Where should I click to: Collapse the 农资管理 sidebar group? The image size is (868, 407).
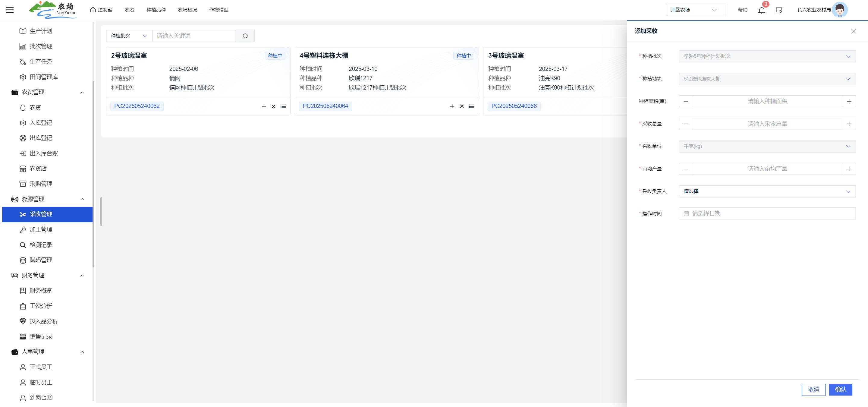click(82, 92)
